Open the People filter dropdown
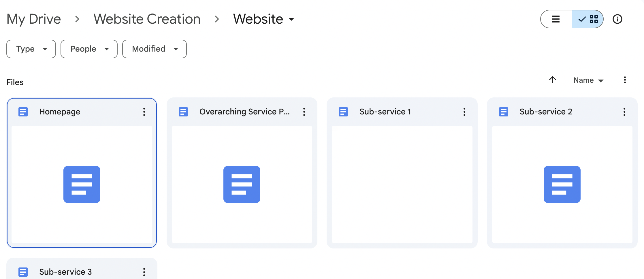 click(x=89, y=49)
